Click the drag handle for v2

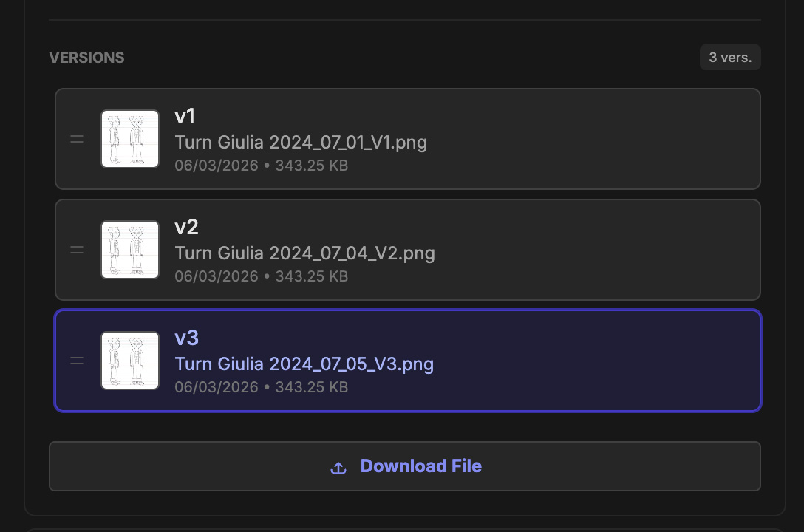point(77,250)
